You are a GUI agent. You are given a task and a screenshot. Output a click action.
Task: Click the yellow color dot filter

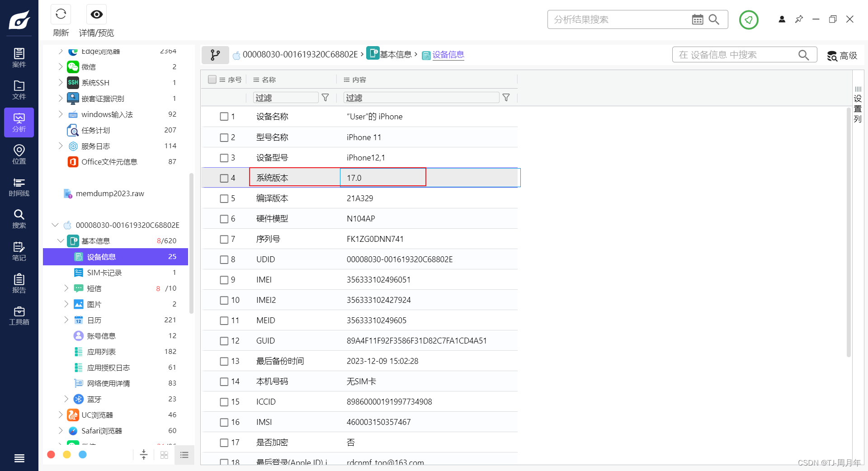[x=67, y=455]
